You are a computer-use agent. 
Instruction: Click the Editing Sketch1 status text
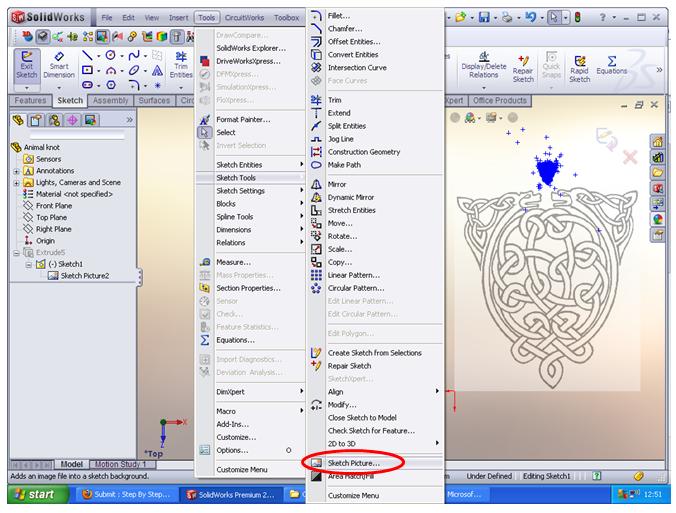pos(546,476)
